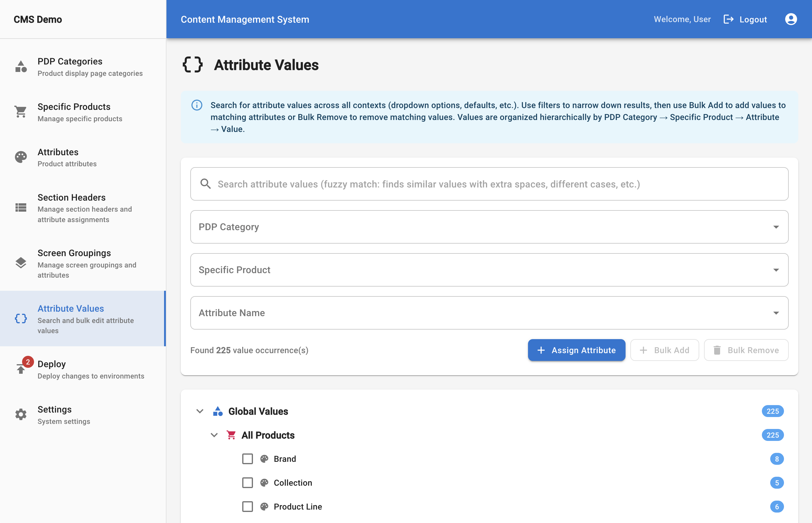Collapse the All Products tree node

point(214,435)
